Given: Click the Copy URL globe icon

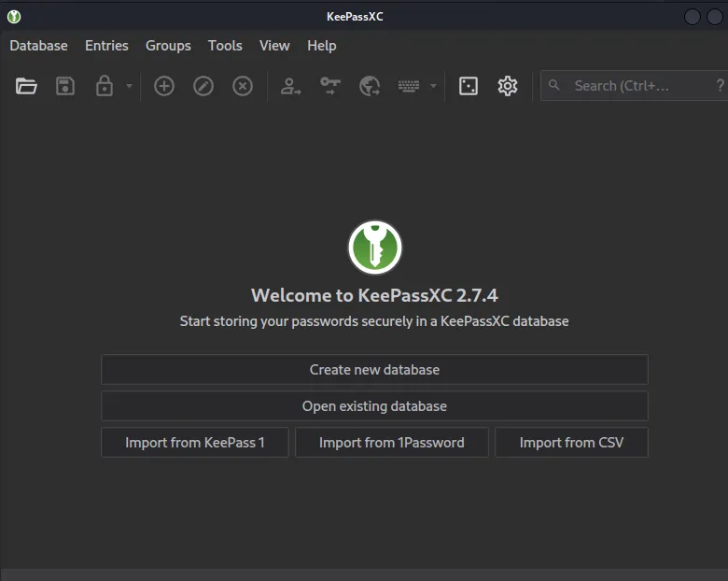Looking at the screenshot, I should click(x=370, y=86).
